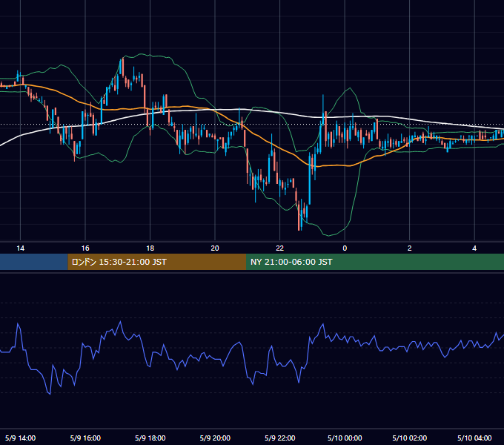Screen dimensions: 504x445
Task: Select the 0 hour axis label
Action: coord(345,248)
